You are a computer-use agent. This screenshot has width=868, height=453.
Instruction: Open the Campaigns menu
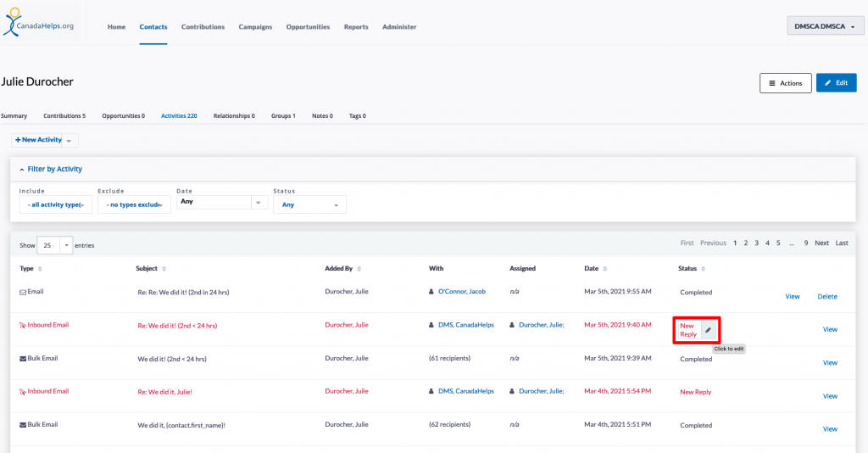(255, 26)
